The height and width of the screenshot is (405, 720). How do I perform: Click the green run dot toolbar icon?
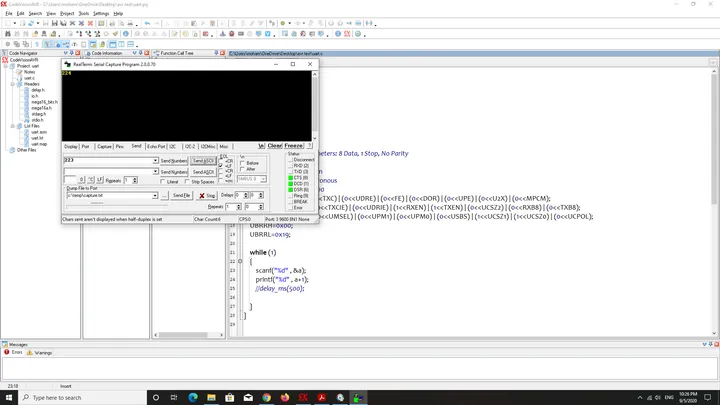pos(283,23)
